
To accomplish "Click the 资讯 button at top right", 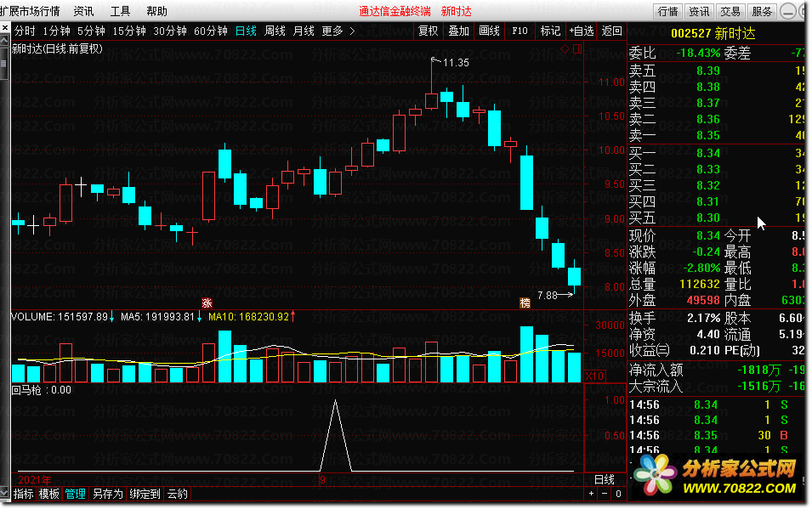I will (699, 11).
